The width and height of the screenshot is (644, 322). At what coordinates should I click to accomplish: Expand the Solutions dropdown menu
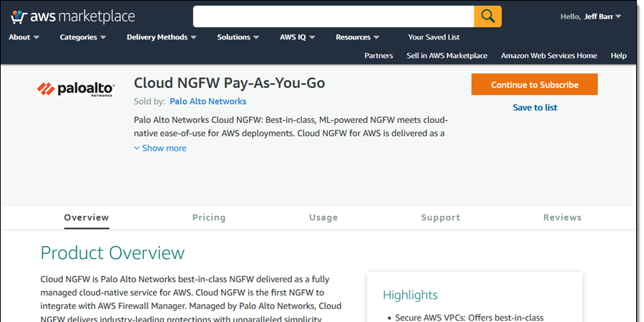238,37
